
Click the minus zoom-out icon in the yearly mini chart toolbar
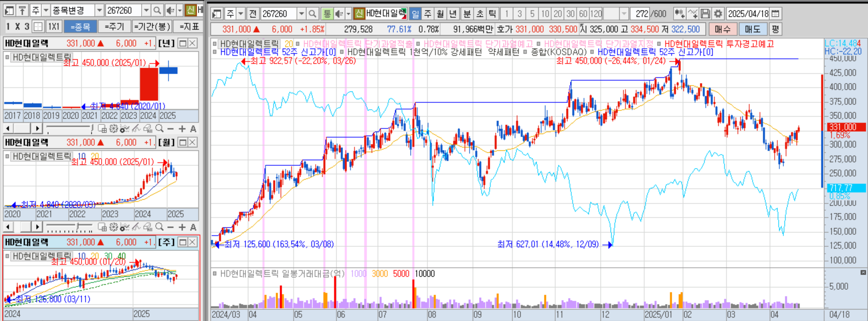point(170,129)
